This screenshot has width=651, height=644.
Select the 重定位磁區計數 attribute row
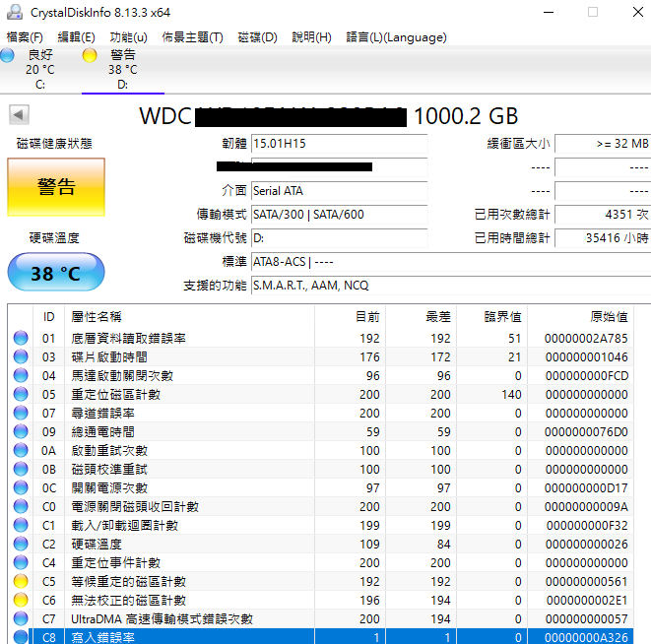click(320, 394)
